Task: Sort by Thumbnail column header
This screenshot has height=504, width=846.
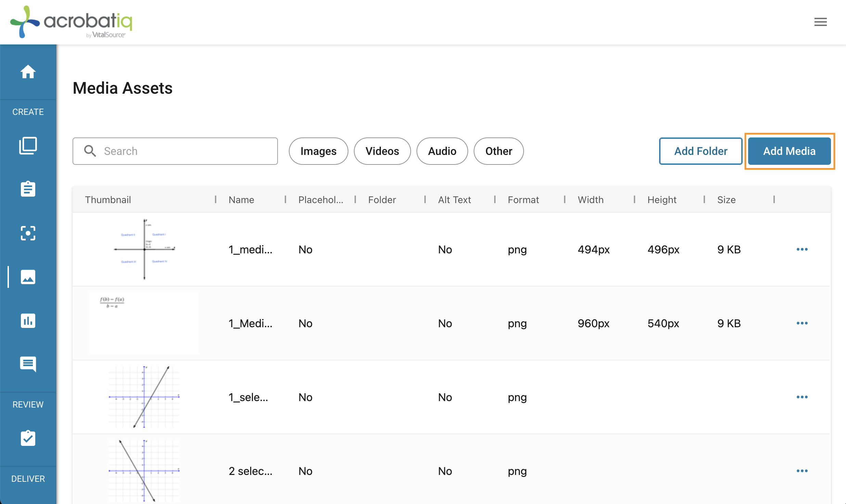Action: pyautogui.click(x=108, y=200)
